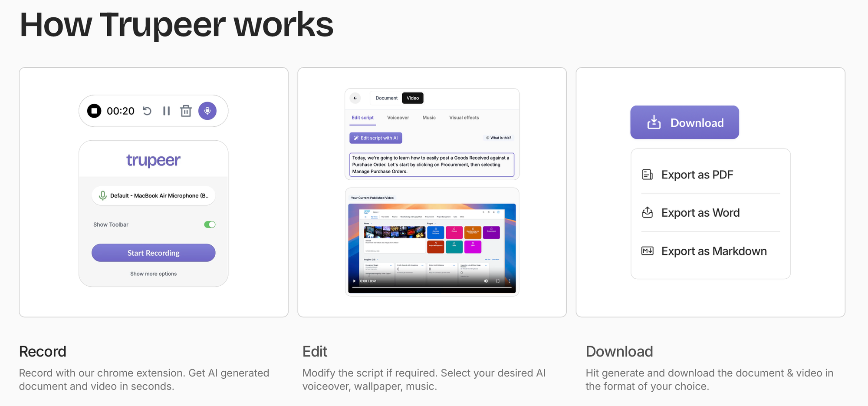Click the Edit script with AI button
This screenshot has height=406, width=868.
tap(376, 138)
